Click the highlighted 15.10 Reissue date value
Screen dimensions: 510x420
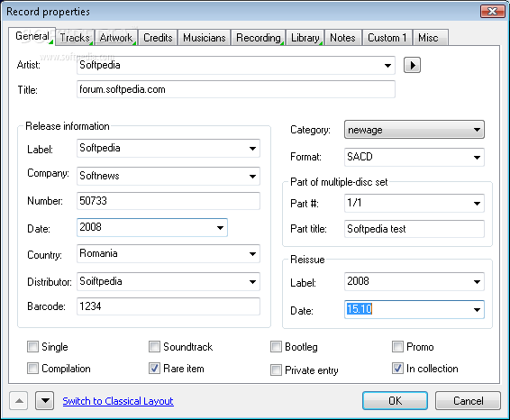[x=360, y=309]
